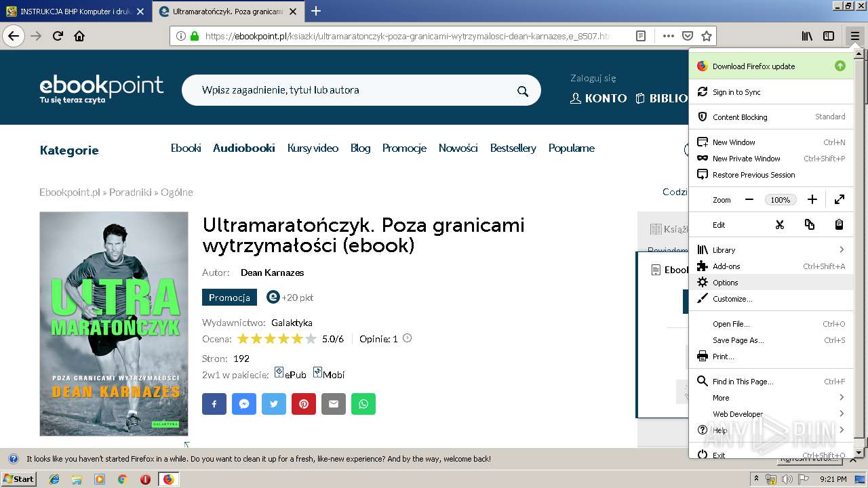Select Download Firefox update menu item
This screenshot has width=868, height=488.
771,66
